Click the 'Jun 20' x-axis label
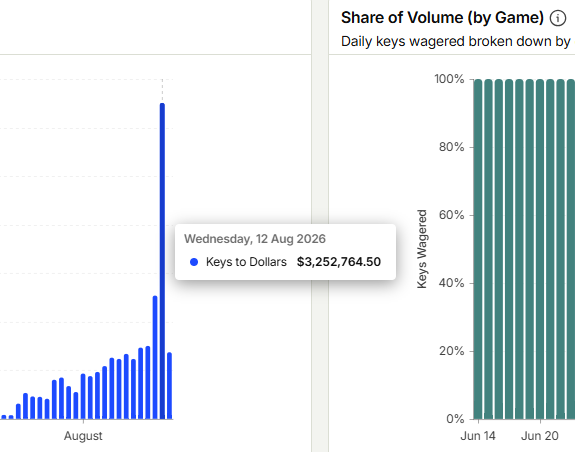 (x=540, y=436)
